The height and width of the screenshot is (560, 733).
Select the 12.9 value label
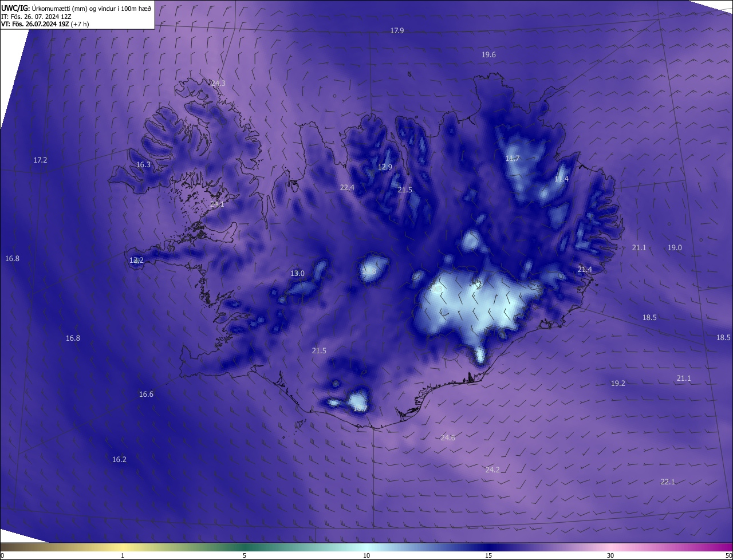385,167
